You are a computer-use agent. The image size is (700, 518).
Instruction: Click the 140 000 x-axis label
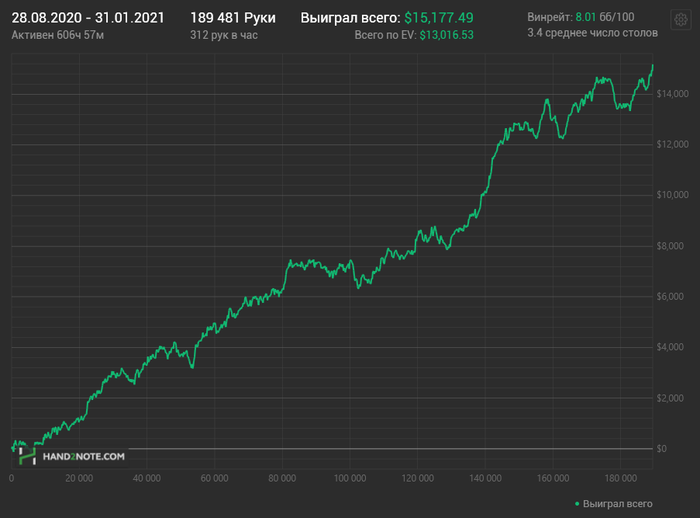485,478
